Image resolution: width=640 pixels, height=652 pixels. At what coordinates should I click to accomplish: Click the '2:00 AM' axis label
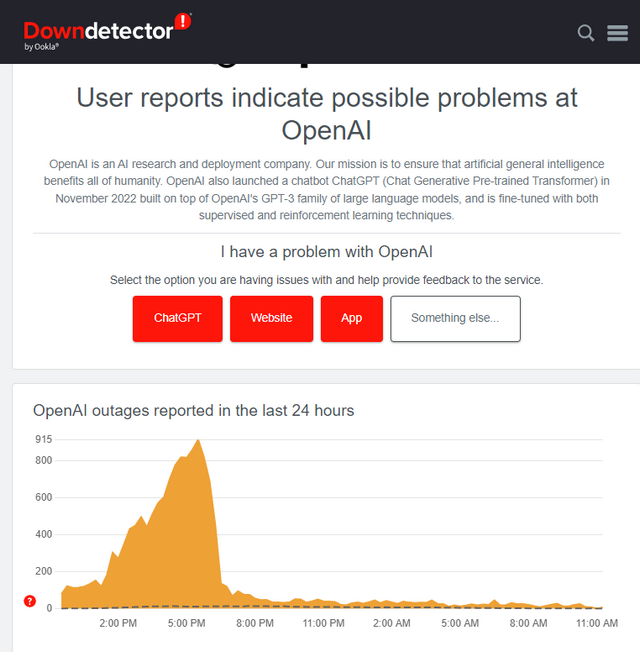coord(392,623)
